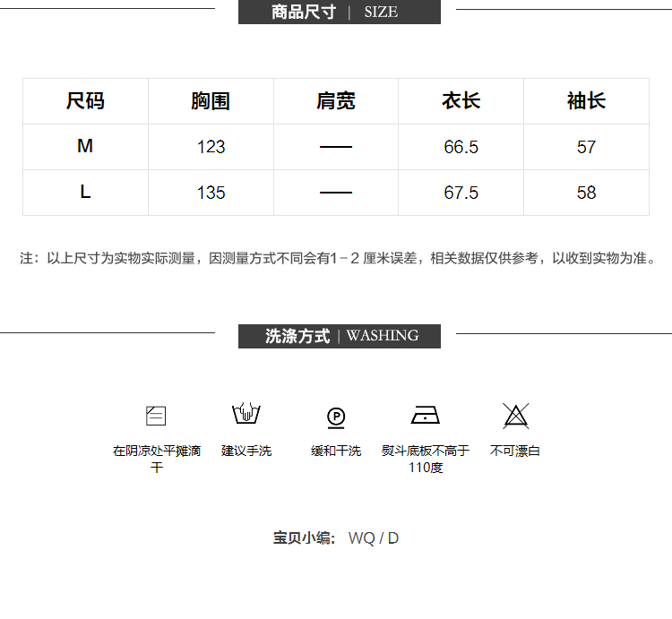Select the M size row label

pyautogui.click(x=85, y=146)
